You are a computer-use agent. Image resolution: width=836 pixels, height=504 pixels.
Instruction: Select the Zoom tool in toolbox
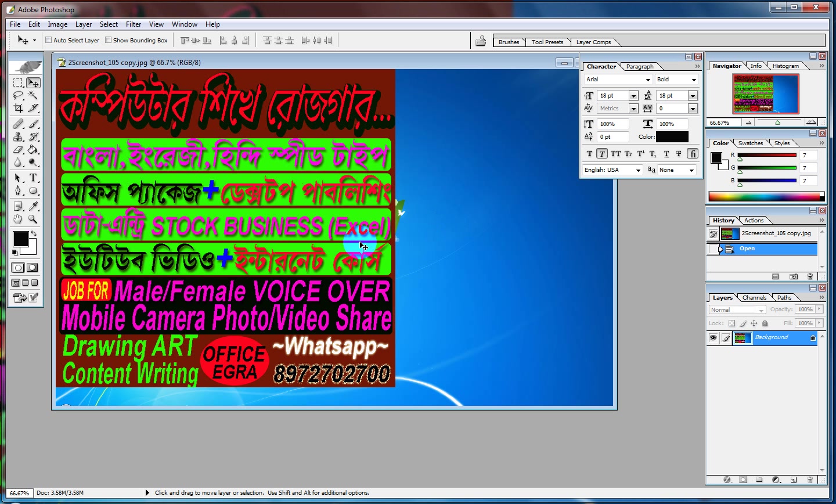point(33,219)
